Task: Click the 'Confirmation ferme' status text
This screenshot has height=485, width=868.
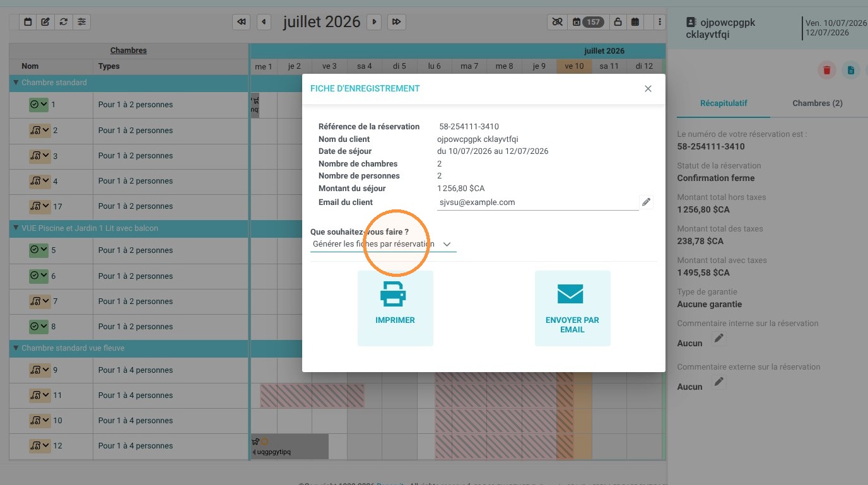Action: (716, 178)
